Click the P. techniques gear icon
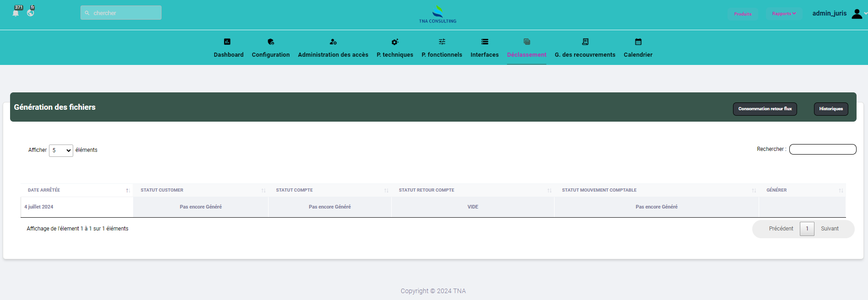 [x=395, y=42]
